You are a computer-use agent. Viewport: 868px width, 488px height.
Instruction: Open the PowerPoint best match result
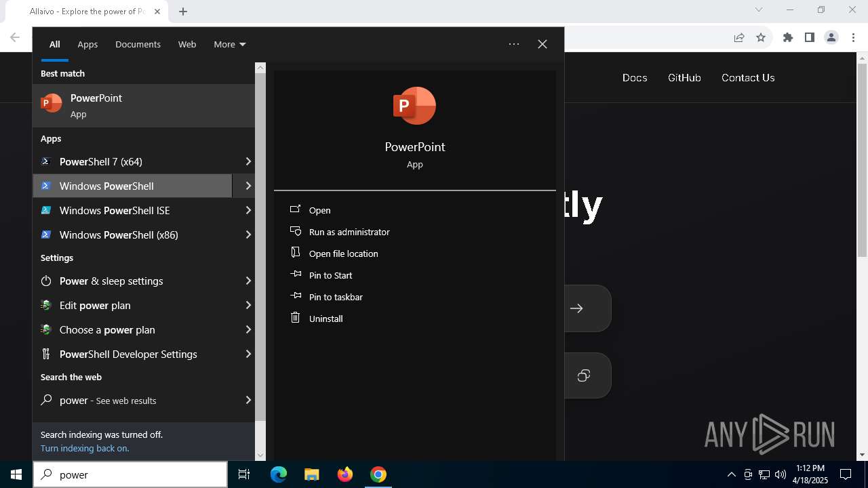click(x=144, y=106)
